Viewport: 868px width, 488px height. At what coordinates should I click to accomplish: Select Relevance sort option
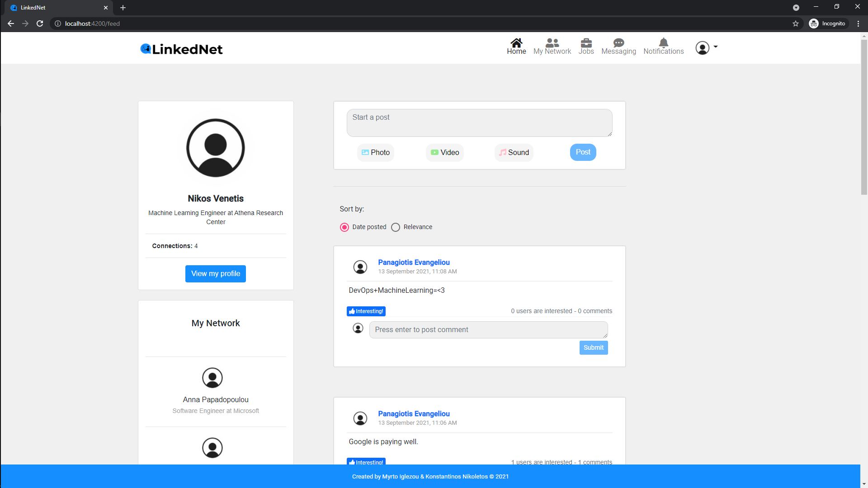click(396, 227)
